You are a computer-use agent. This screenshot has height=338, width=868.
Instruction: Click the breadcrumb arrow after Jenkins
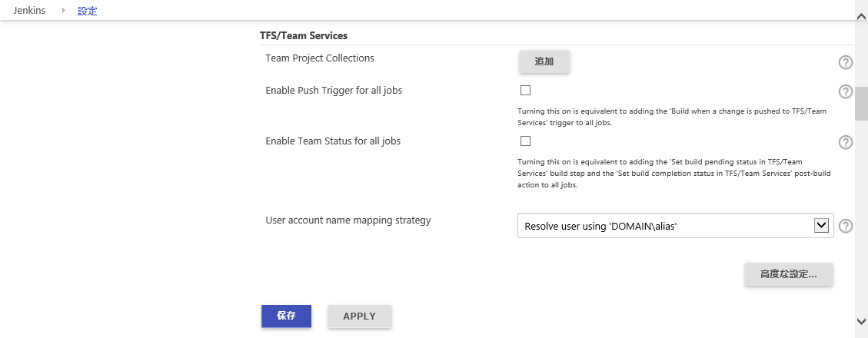pos(64,11)
